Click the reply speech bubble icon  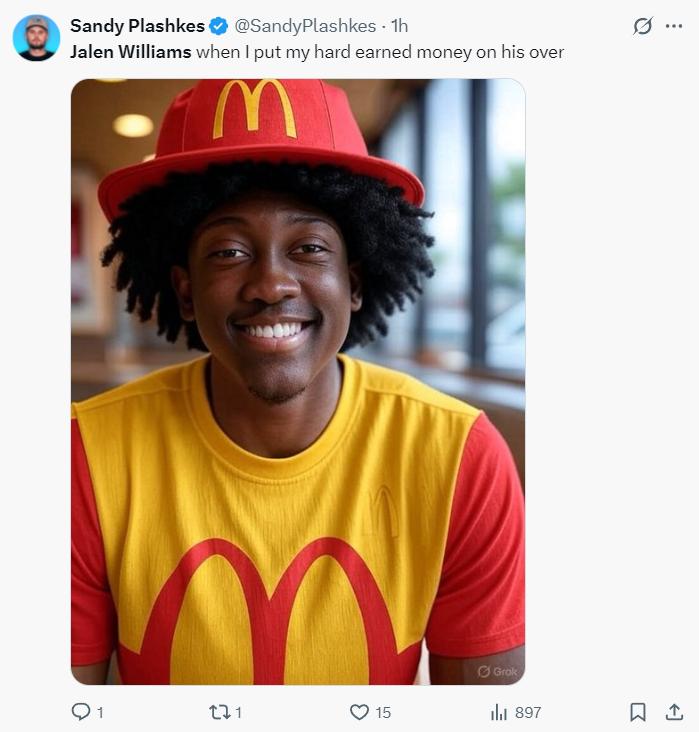tap(81, 712)
